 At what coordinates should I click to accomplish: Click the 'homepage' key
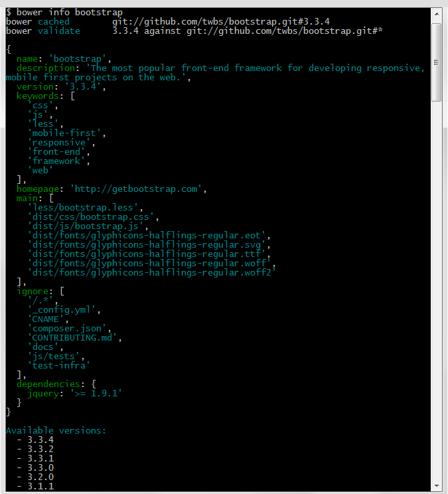point(37,189)
